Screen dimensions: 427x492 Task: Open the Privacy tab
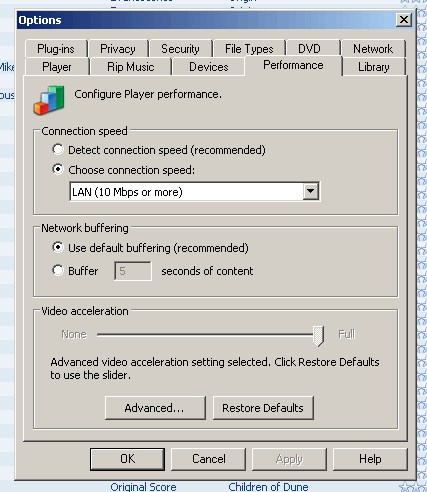(x=118, y=49)
